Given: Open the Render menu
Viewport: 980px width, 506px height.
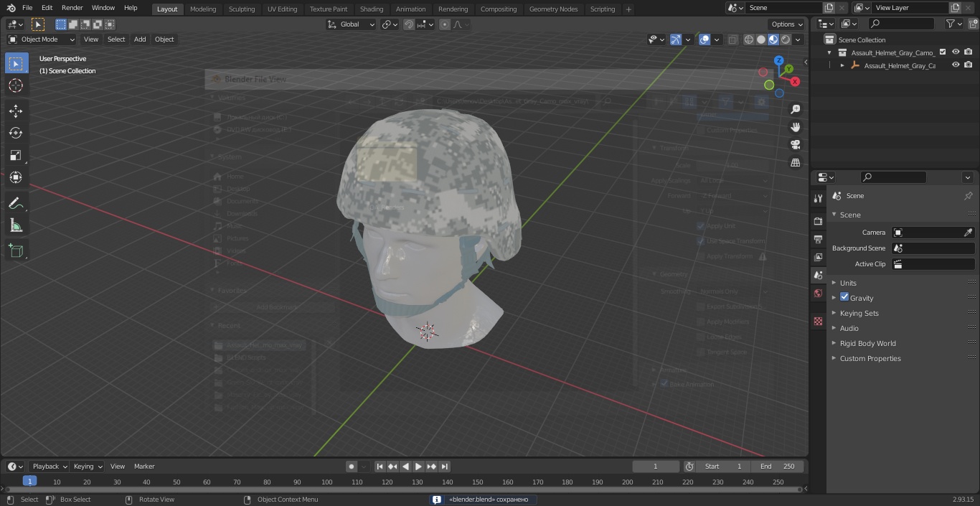Looking at the screenshot, I should 72,8.
